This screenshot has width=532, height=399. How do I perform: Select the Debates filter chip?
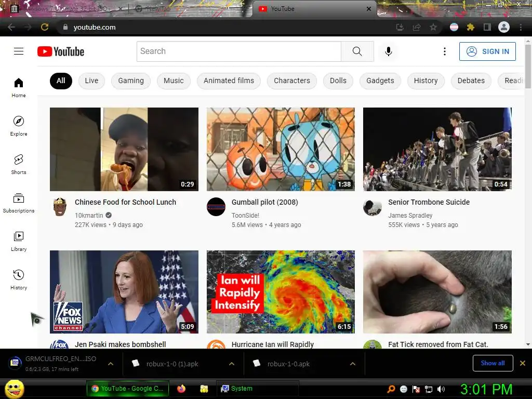(x=471, y=81)
